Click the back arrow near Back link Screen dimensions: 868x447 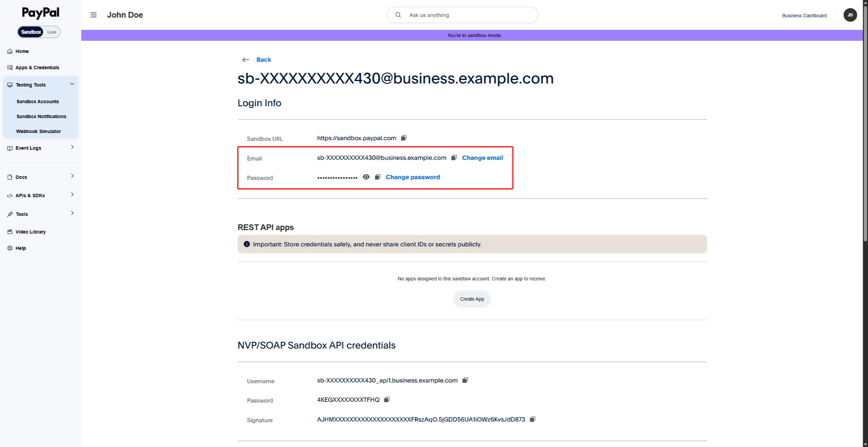point(245,60)
